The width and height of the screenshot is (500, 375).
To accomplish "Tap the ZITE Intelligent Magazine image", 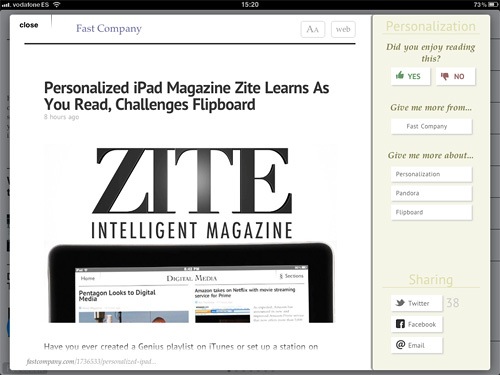I will click(x=191, y=193).
